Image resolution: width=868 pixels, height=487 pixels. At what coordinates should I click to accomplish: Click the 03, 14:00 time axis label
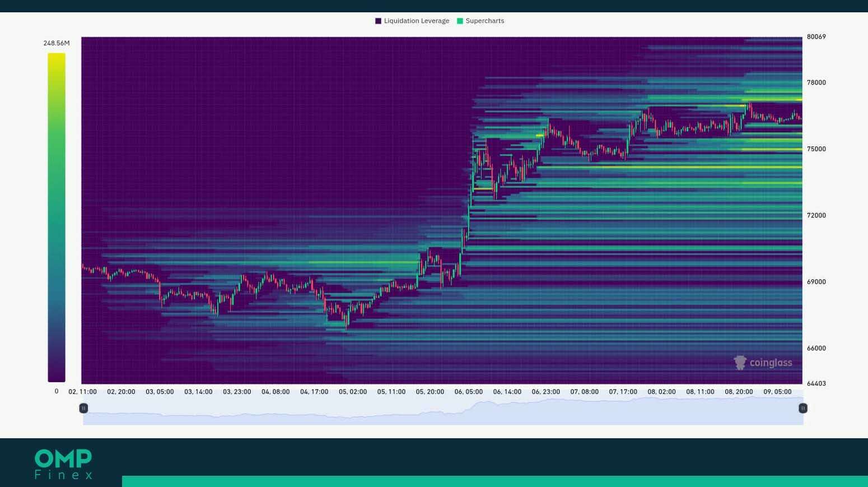click(x=198, y=392)
